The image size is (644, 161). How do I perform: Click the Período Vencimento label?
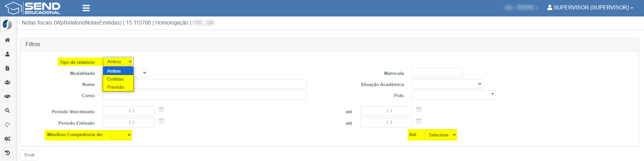tap(73, 112)
